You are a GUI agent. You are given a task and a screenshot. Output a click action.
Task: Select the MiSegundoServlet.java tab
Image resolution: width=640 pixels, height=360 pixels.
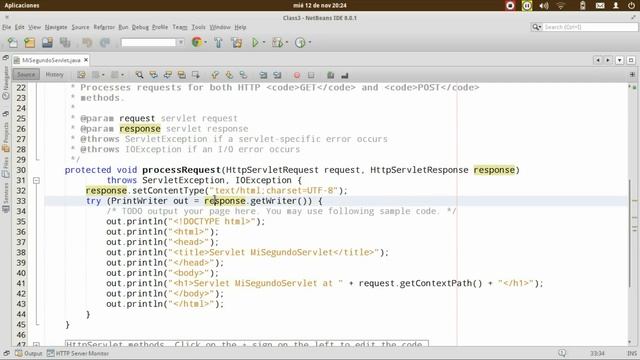coord(51,60)
